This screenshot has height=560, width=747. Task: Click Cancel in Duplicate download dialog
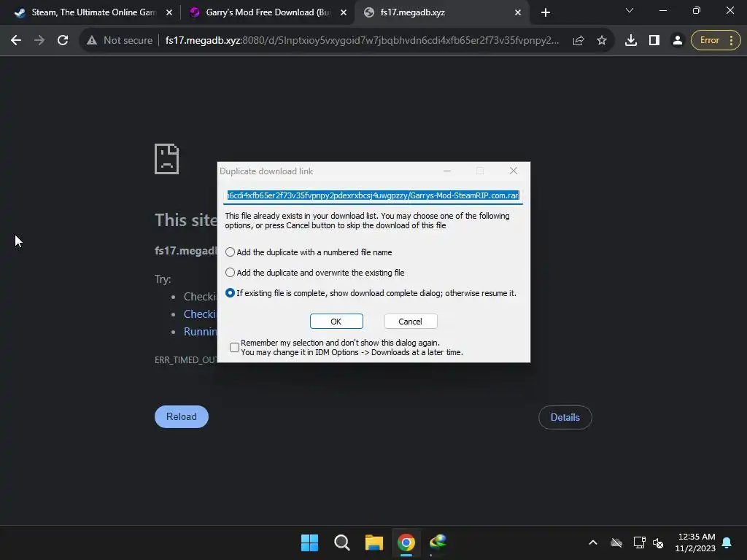410,322
